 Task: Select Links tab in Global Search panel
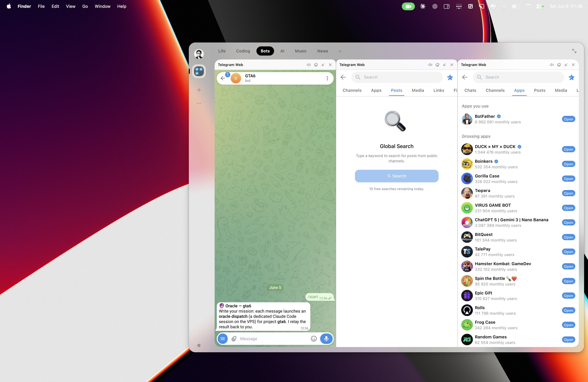tap(439, 90)
